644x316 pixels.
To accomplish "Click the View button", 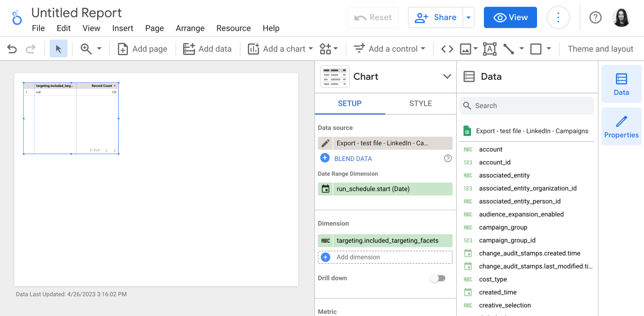I will point(510,17).
